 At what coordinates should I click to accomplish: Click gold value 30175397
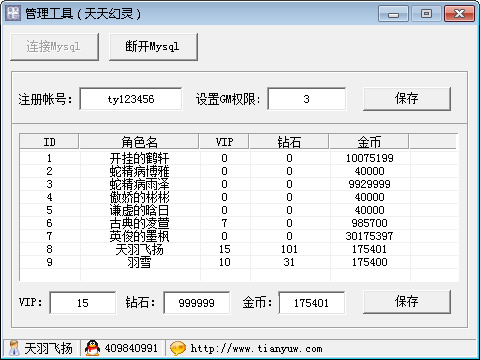[369, 236]
